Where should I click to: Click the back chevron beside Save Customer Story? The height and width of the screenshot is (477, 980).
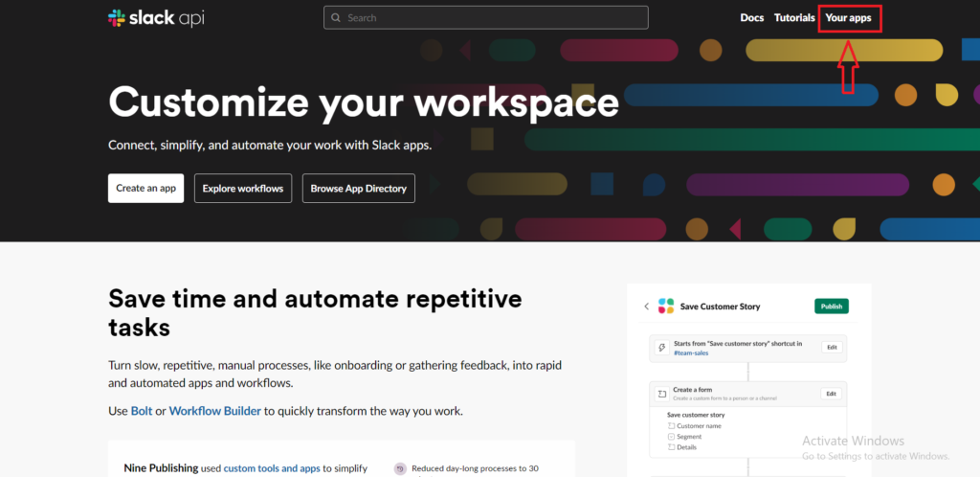[646, 307]
